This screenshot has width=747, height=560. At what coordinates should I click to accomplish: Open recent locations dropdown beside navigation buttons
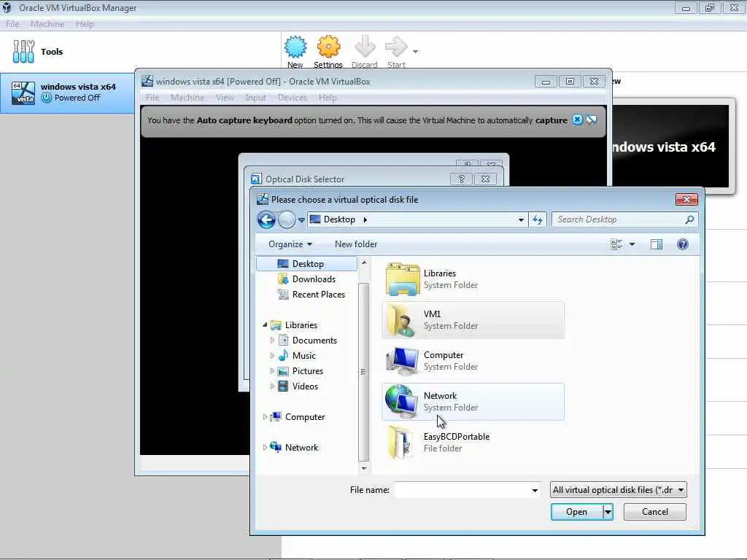(301, 220)
